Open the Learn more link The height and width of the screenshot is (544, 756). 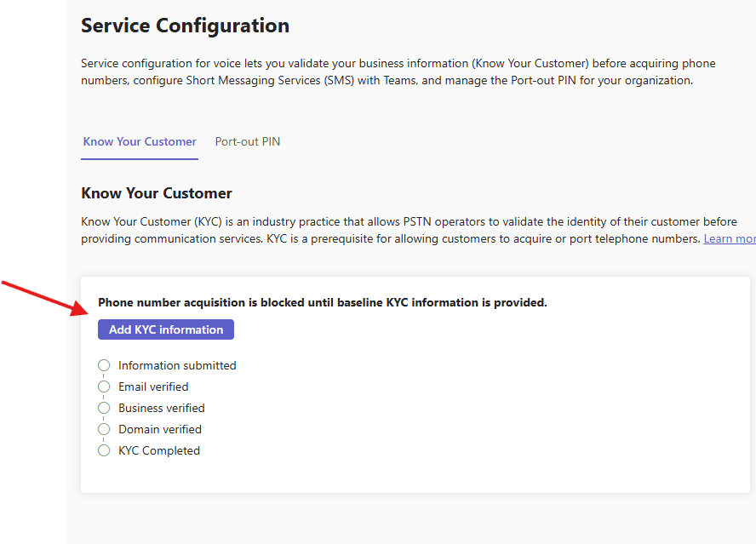[x=729, y=239]
